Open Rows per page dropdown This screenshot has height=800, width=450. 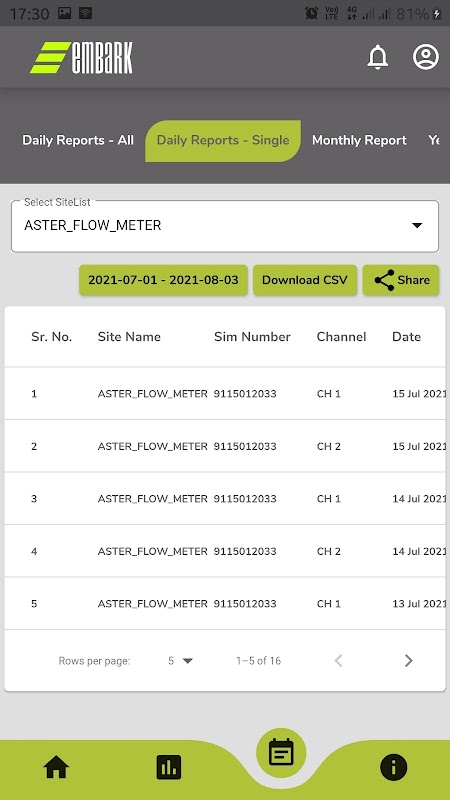(x=180, y=661)
